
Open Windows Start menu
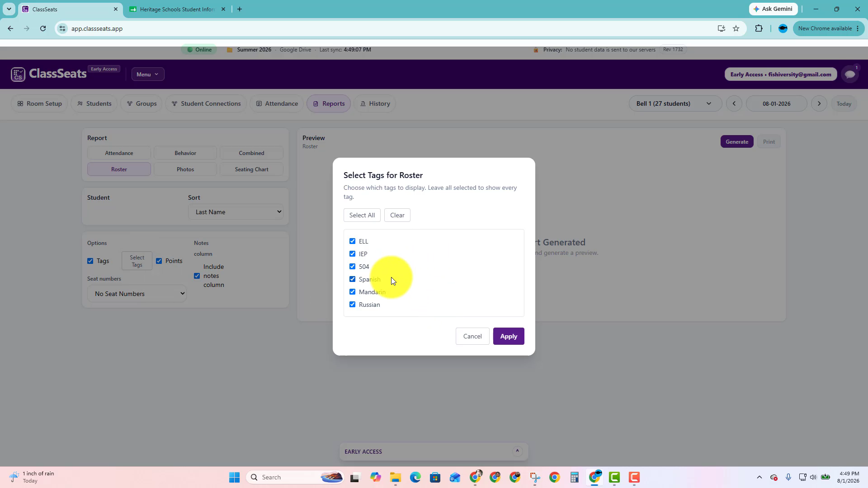234,477
